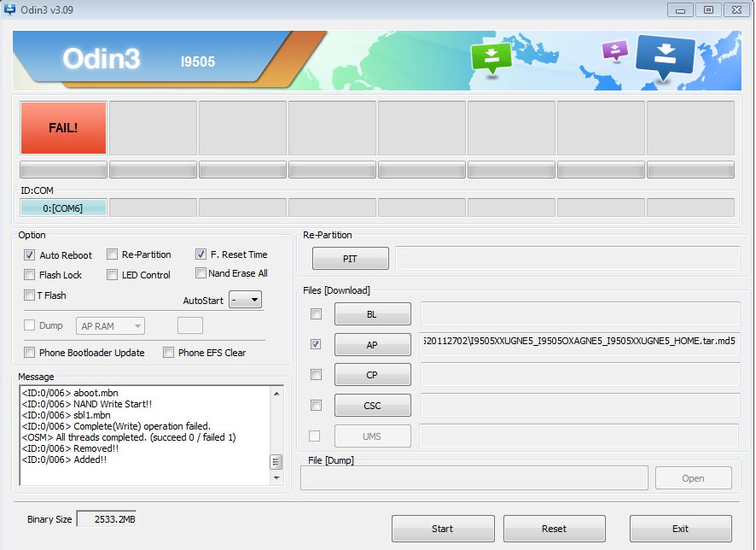Choose a firmware with AP button
Viewport: 756px width, 550px height.
coord(373,344)
